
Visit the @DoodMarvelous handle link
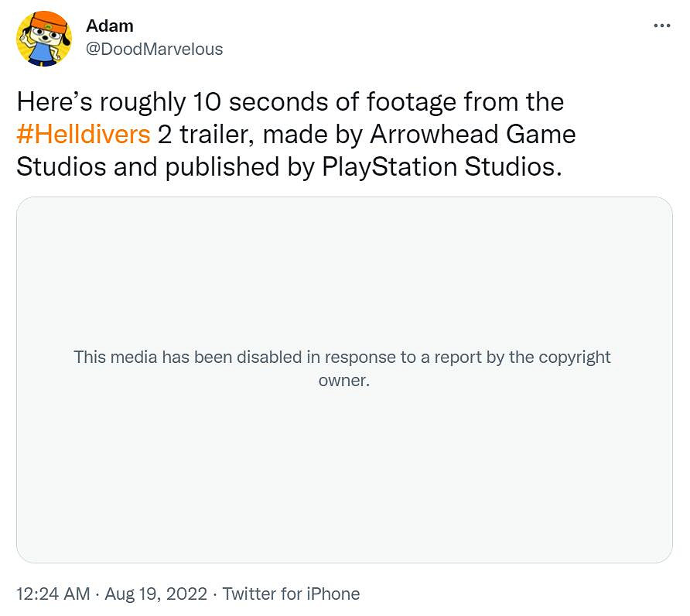click(x=154, y=50)
